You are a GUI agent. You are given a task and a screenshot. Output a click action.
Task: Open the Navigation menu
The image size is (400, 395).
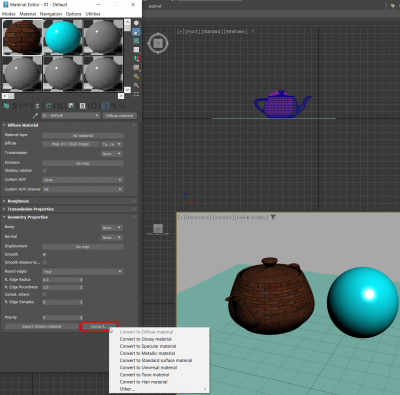pyautogui.click(x=51, y=14)
